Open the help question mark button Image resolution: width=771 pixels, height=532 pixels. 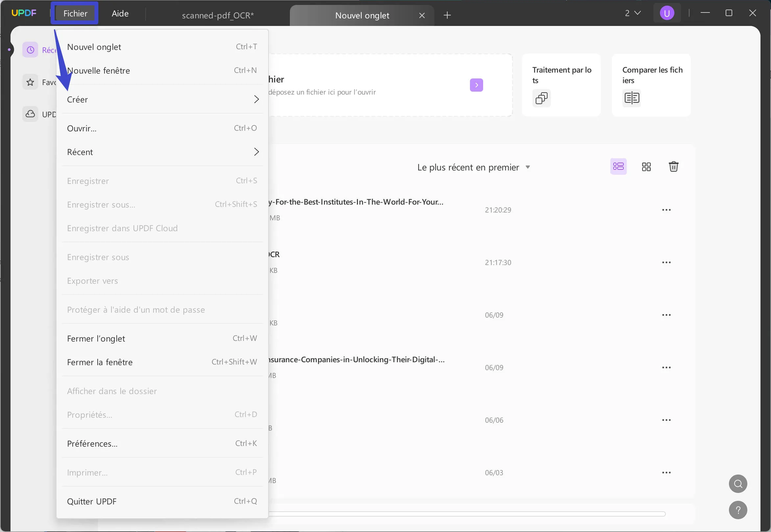click(738, 510)
